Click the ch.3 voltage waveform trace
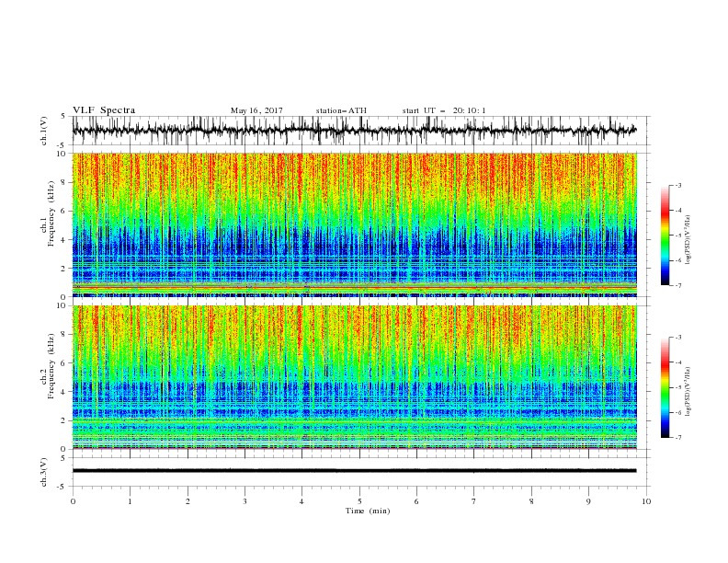 click(x=354, y=471)
